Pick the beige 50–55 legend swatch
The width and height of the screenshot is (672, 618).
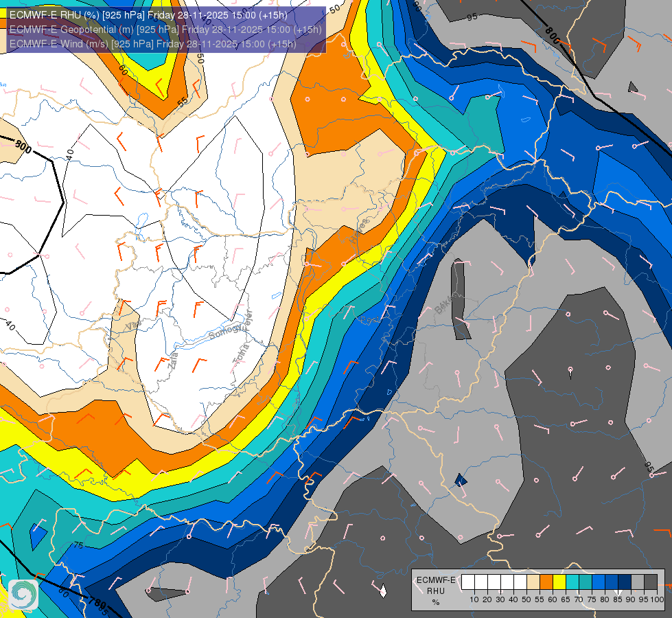pyautogui.click(x=533, y=582)
